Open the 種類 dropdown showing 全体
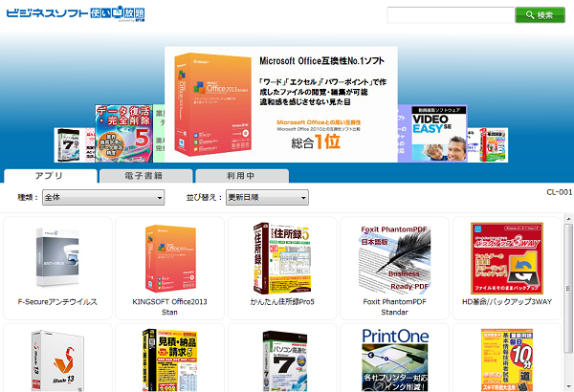Image resolution: width=574 pixels, height=392 pixels. 103,197
